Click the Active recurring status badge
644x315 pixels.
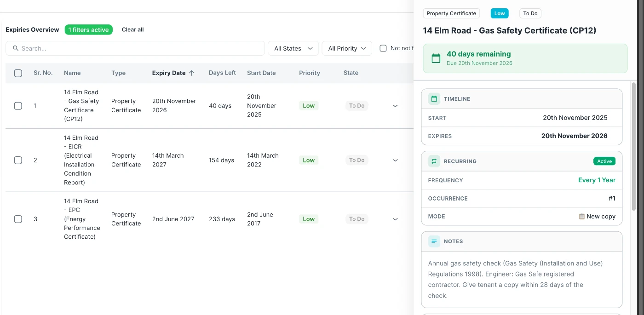(604, 161)
